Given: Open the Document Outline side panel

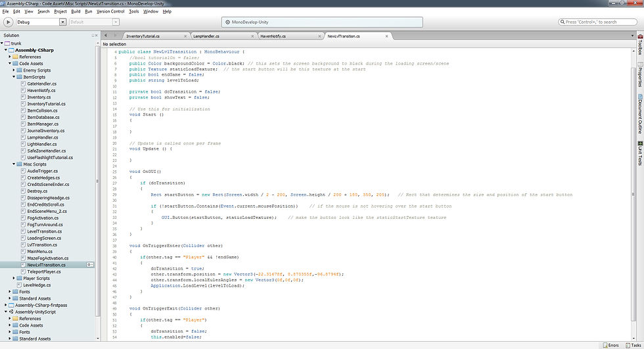Looking at the screenshot, I should coord(640,114).
